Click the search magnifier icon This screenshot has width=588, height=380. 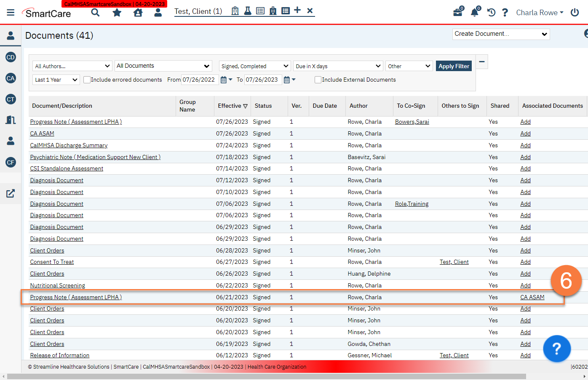[96, 13]
